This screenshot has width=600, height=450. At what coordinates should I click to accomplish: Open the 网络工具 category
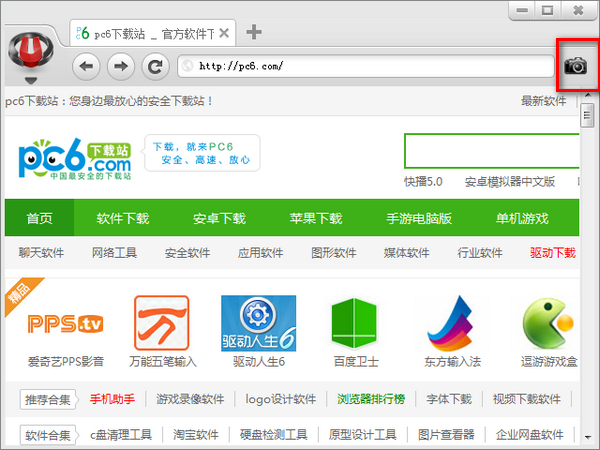114,253
